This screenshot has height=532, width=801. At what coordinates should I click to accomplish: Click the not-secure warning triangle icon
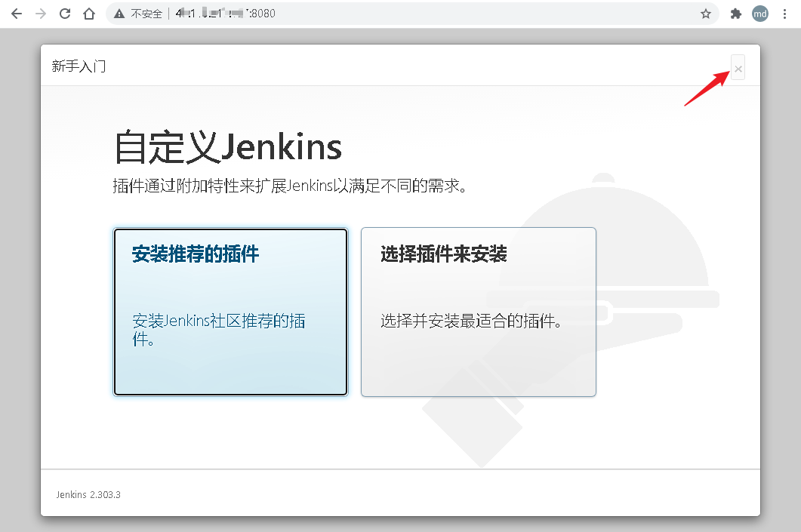(x=119, y=14)
